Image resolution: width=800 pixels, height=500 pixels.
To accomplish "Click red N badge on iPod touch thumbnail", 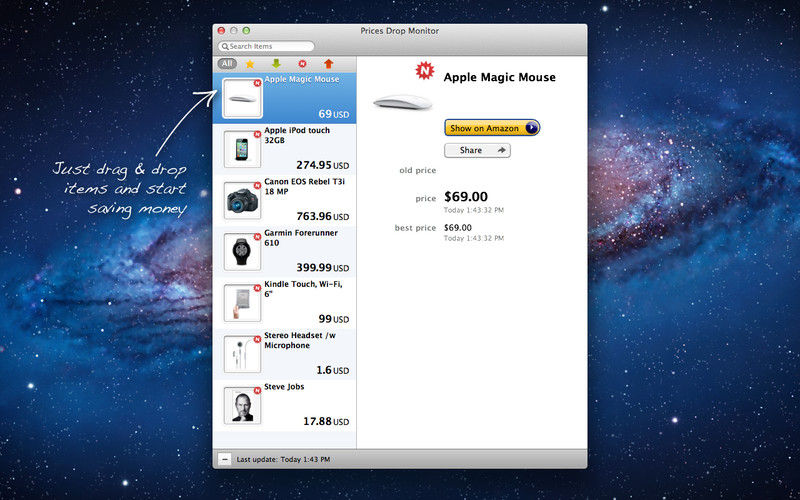I will coord(257,134).
